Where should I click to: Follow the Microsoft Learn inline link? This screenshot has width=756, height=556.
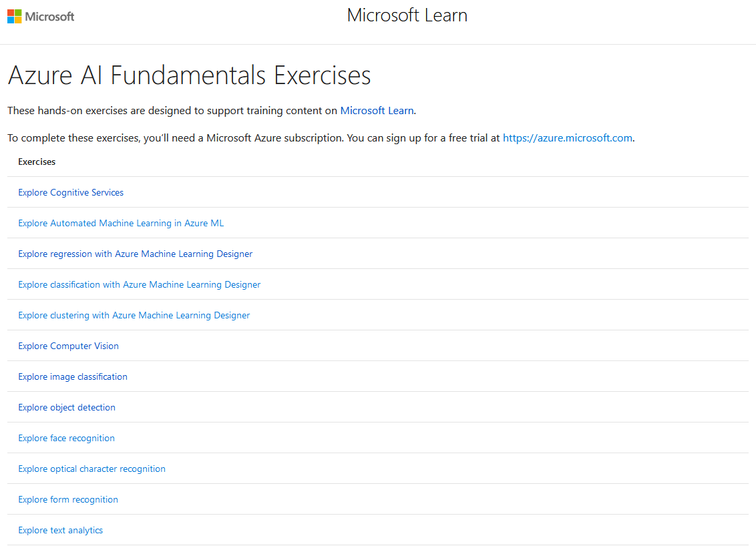click(377, 111)
